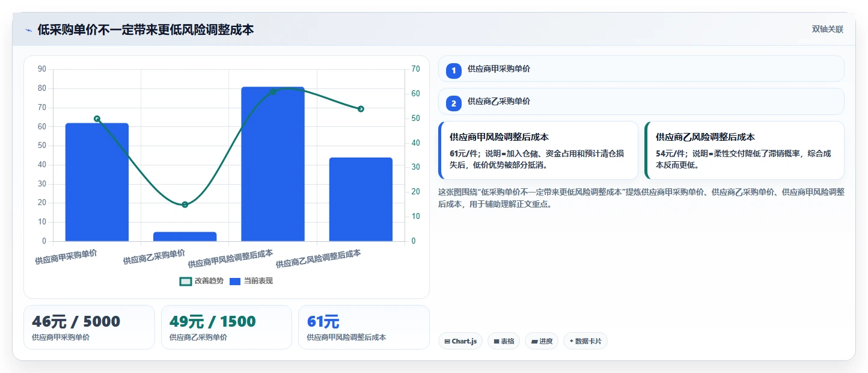Click the 双轴关联 label in header
Viewport: 868px width, 373px height.
[828, 29]
